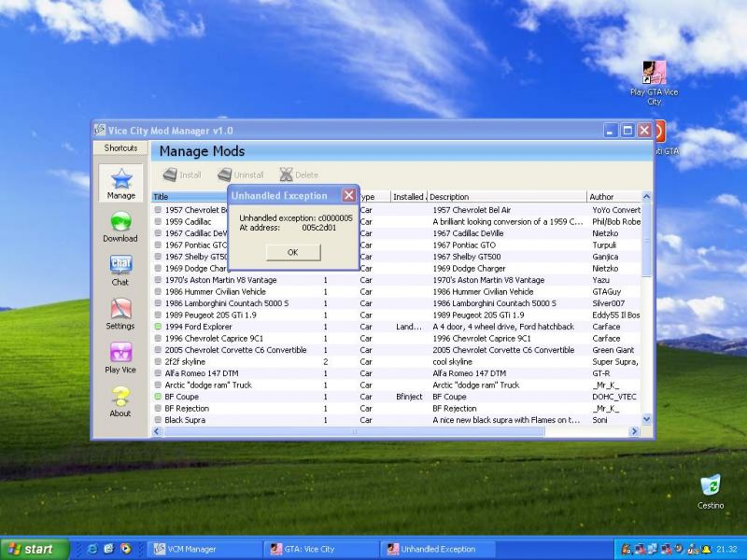Switch to GTA: Vice City taskbar button

pos(321,549)
